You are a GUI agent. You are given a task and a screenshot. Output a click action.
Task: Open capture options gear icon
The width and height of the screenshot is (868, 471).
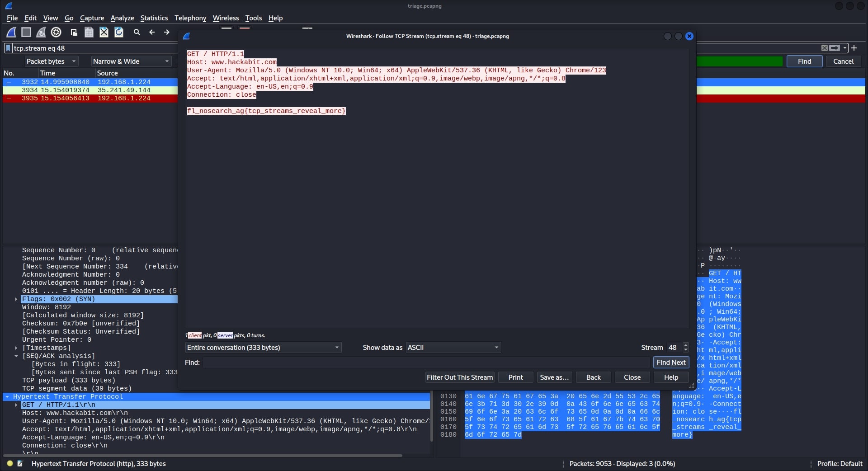pos(56,32)
